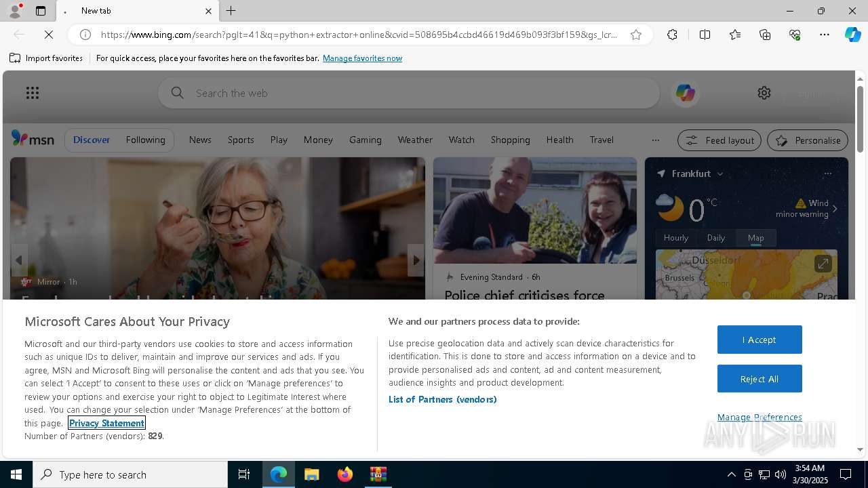
Task: Open the Edge profile icon
Action: (x=14, y=11)
